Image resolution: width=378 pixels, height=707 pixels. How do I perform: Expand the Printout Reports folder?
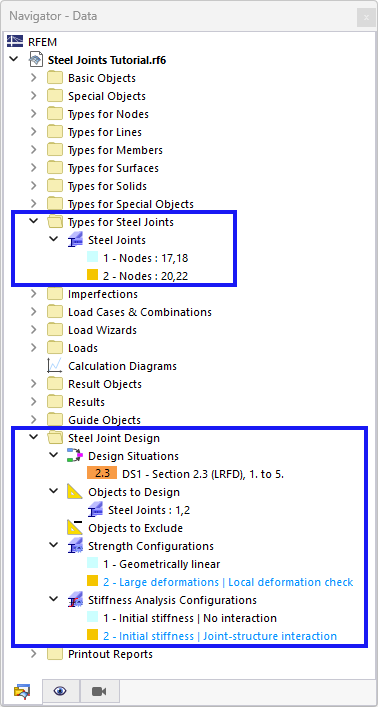34,654
